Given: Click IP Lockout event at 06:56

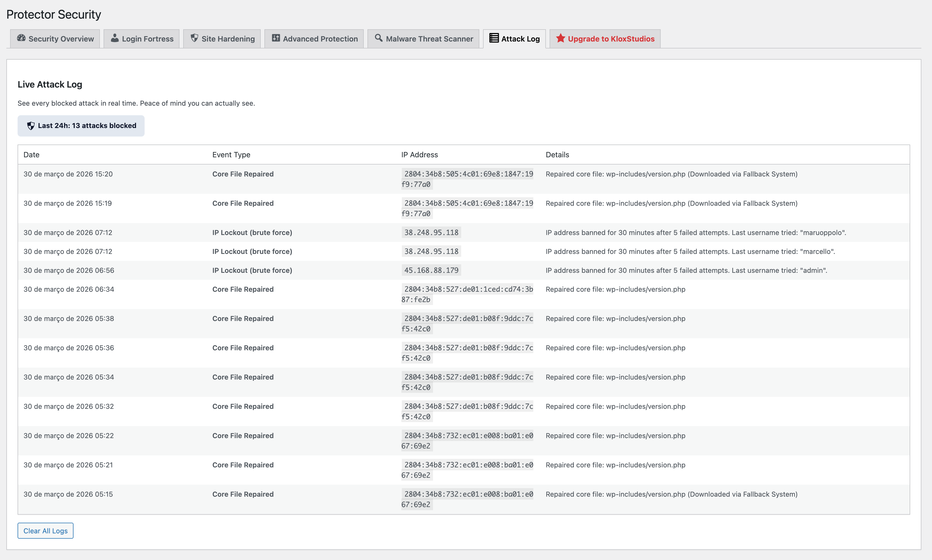Looking at the screenshot, I should pyautogui.click(x=252, y=270).
